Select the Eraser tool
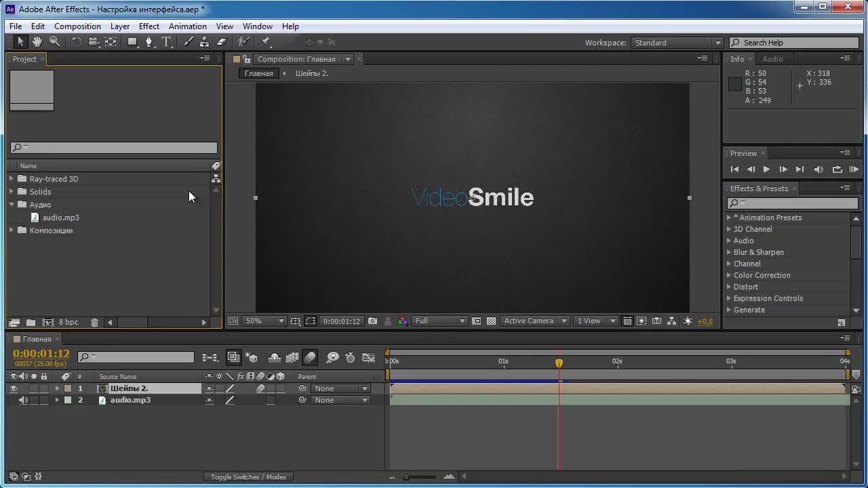 point(220,42)
